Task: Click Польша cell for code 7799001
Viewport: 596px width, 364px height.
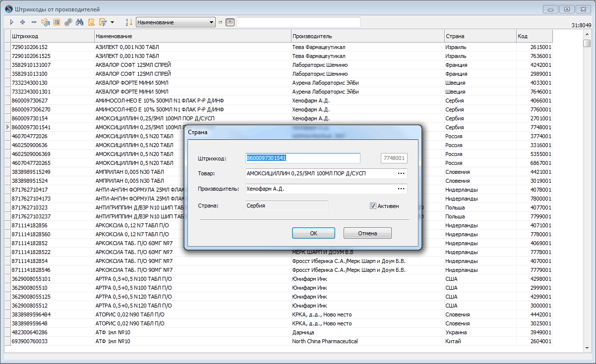Action: pyautogui.click(x=480, y=216)
